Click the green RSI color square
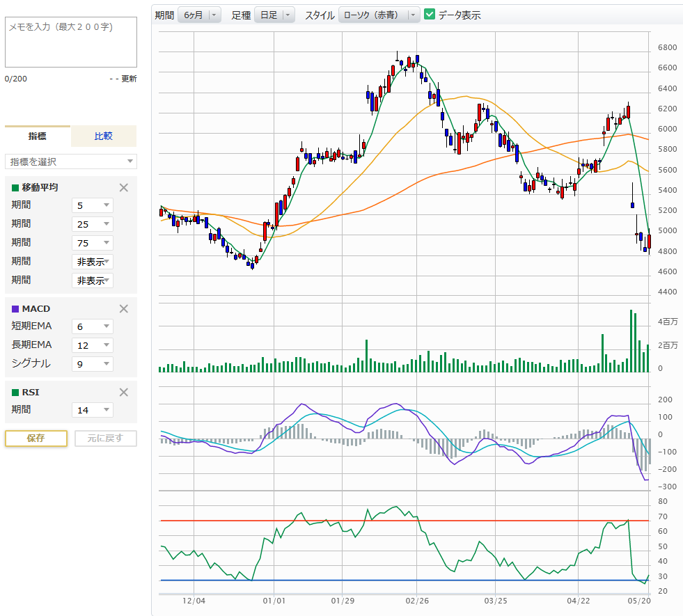The height and width of the screenshot is (616, 683). (15, 392)
